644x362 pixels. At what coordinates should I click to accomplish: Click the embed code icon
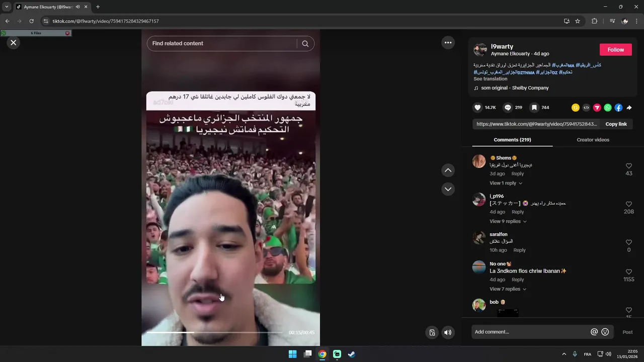(586, 108)
